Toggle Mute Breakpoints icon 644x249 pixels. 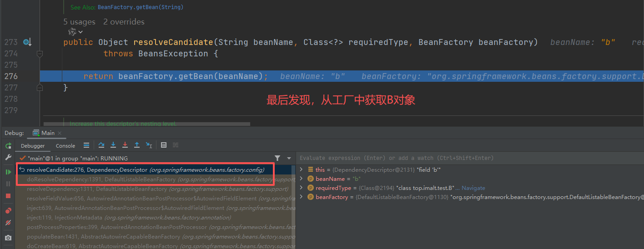(x=8, y=223)
